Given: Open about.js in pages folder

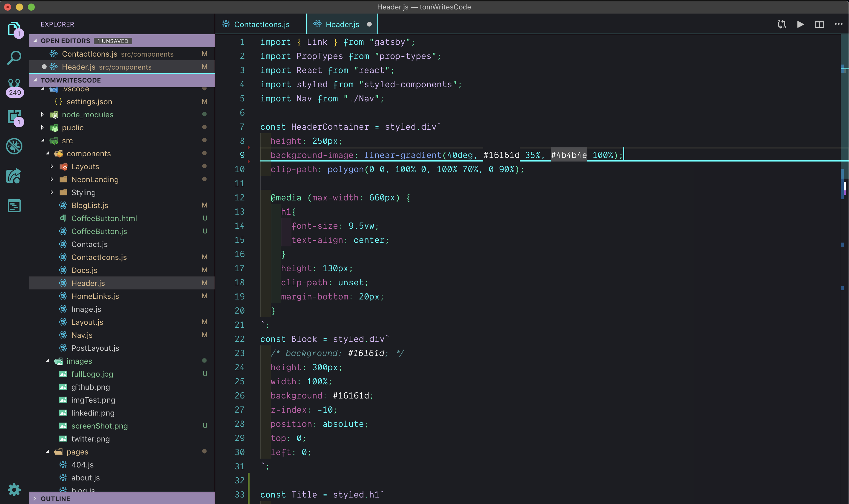Looking at the screenshot, I should [x=122, y=477].
